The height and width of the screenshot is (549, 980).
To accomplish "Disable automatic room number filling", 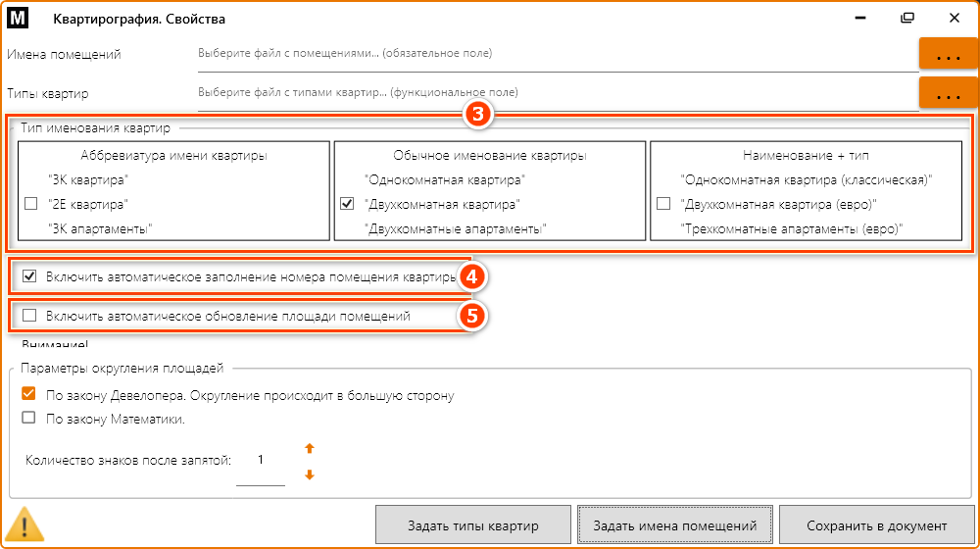I will pos(29,277).
